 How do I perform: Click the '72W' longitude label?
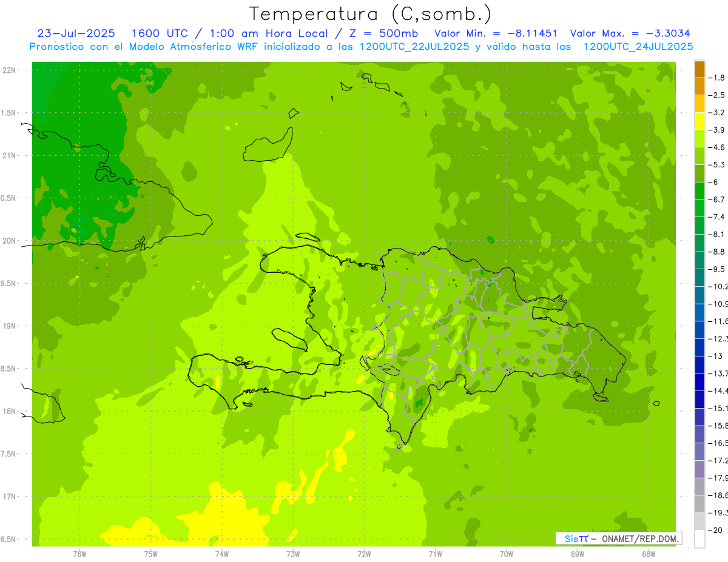(x=364, y=554)
